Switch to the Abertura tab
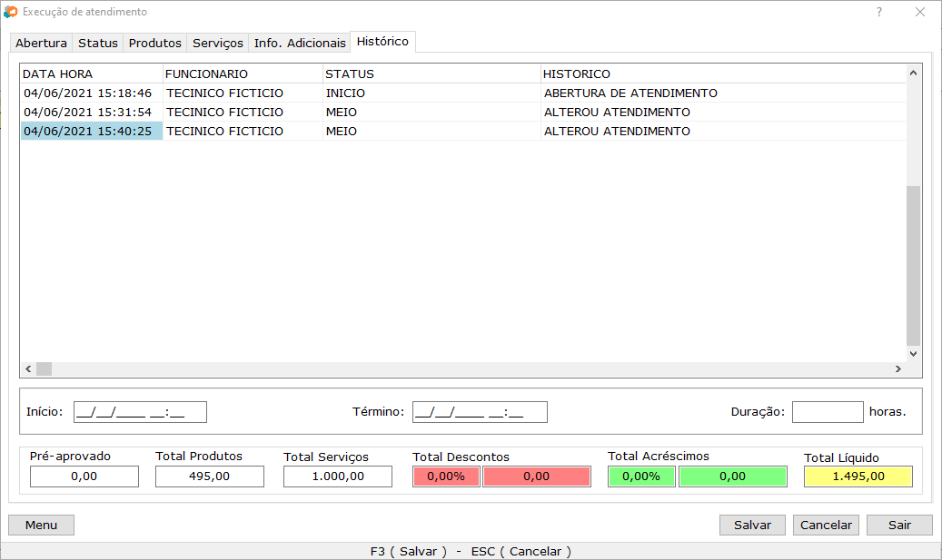The height and width of the screenshot is (560, 942). click(41, 43)
